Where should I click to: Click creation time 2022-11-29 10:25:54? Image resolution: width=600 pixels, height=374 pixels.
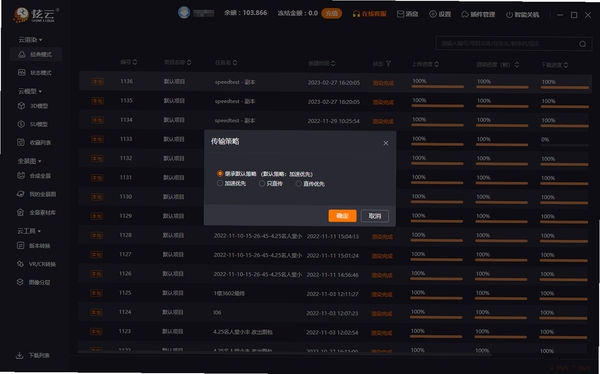click(333, 121)
